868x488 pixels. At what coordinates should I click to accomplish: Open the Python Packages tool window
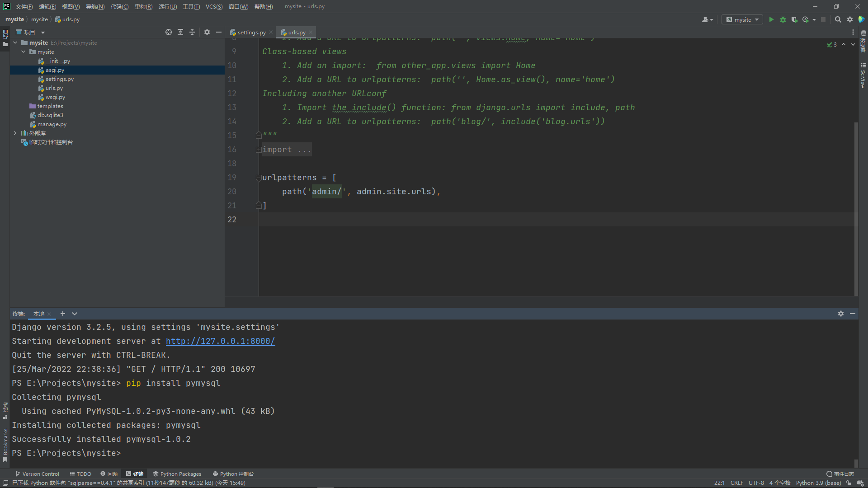(x=177, y=474)
